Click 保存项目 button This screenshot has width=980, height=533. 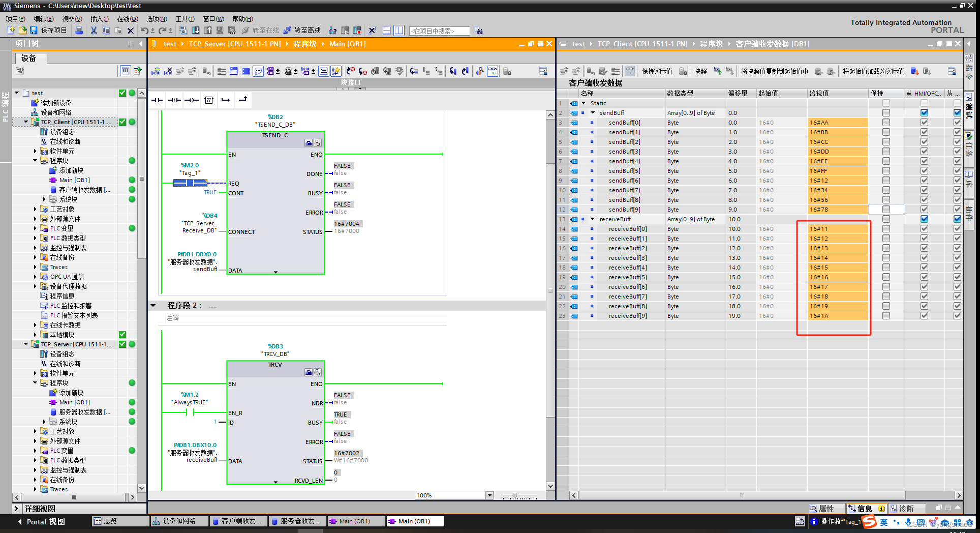48,31
